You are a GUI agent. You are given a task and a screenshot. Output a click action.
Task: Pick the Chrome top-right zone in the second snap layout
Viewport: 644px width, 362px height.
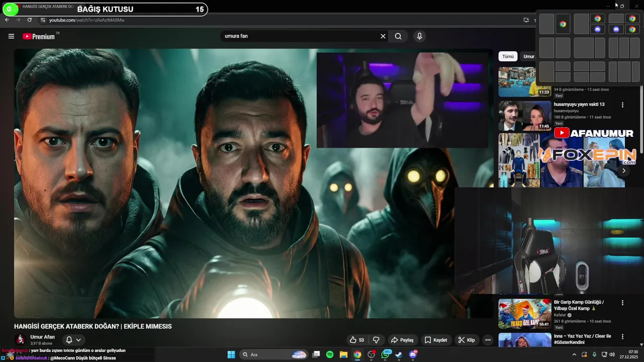[597, 19]
